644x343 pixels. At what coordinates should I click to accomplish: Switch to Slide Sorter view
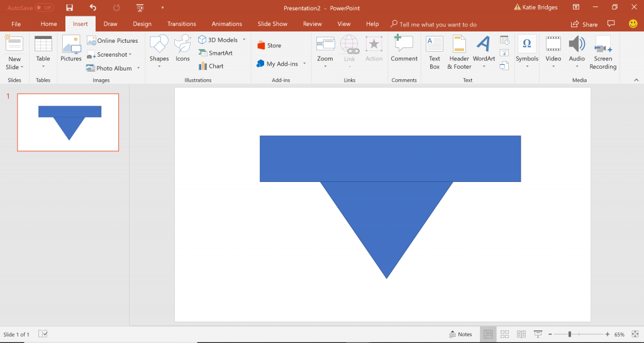click(x=505, y=334)
